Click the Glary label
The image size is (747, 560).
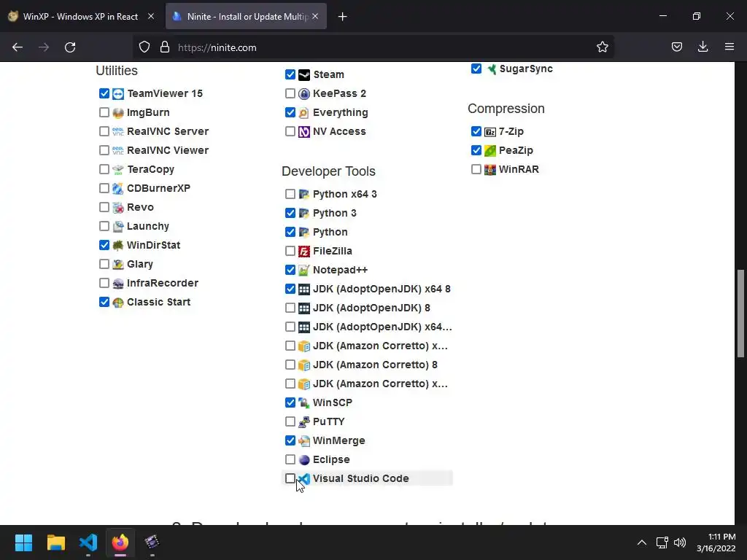(x=140, y=264)
